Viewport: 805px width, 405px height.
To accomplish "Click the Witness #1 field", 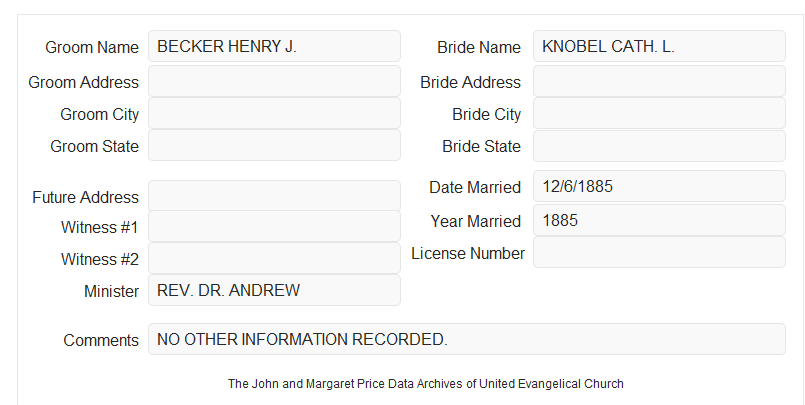I will click(x=274, y=226).
